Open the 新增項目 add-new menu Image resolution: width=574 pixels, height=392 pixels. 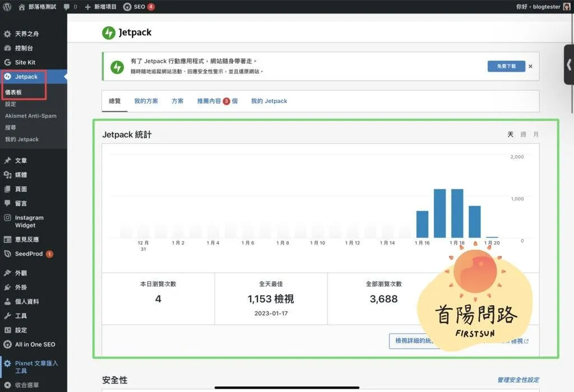[x=100, y=7]
